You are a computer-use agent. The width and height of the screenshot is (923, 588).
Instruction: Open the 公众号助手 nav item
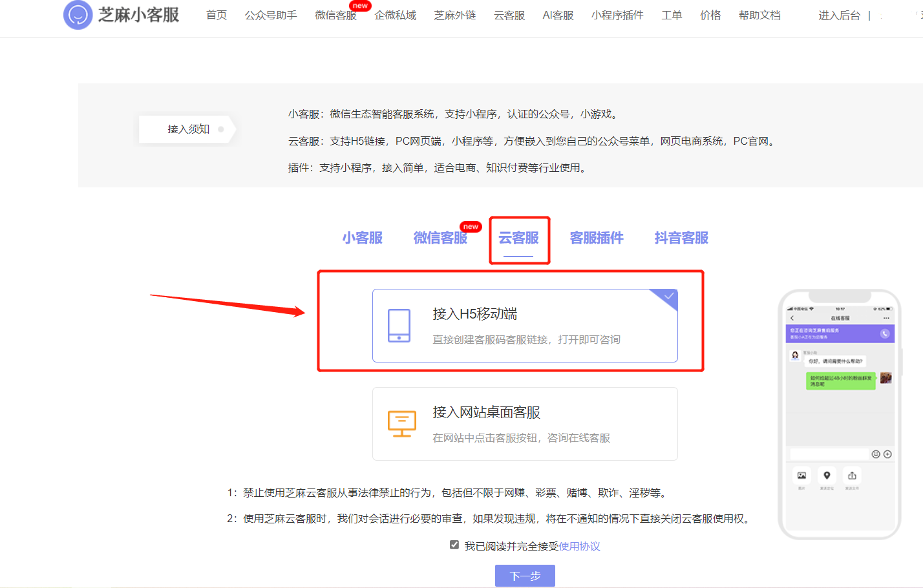[271, 15]
